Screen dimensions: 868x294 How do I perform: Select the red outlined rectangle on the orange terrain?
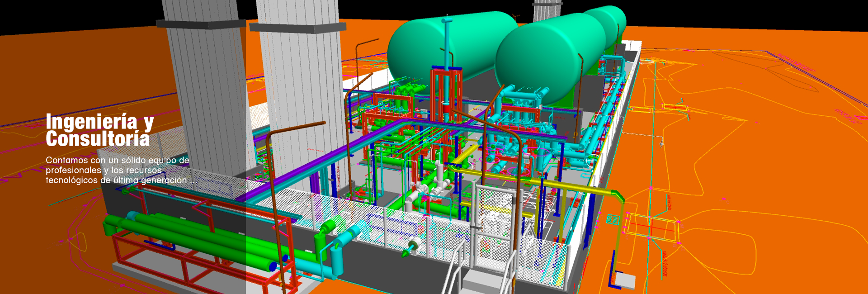pos(651,226)
